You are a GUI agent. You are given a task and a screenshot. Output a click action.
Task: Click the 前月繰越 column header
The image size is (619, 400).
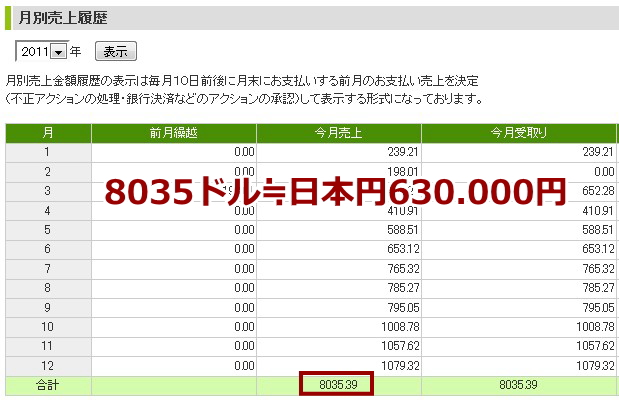point(174,133)
